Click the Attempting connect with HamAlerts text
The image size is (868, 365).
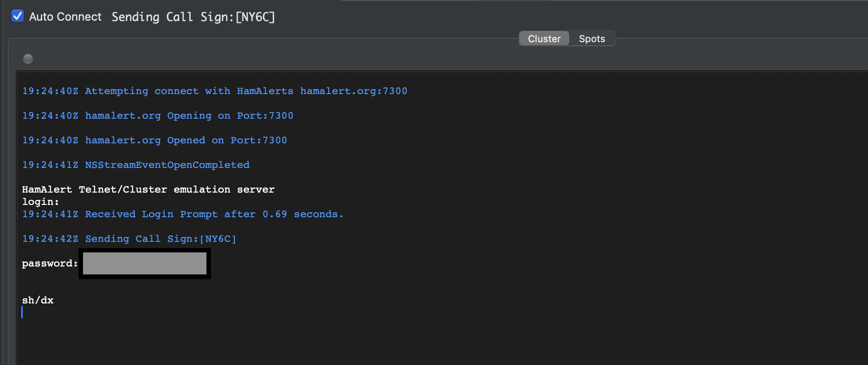click(x=189, y=91)
